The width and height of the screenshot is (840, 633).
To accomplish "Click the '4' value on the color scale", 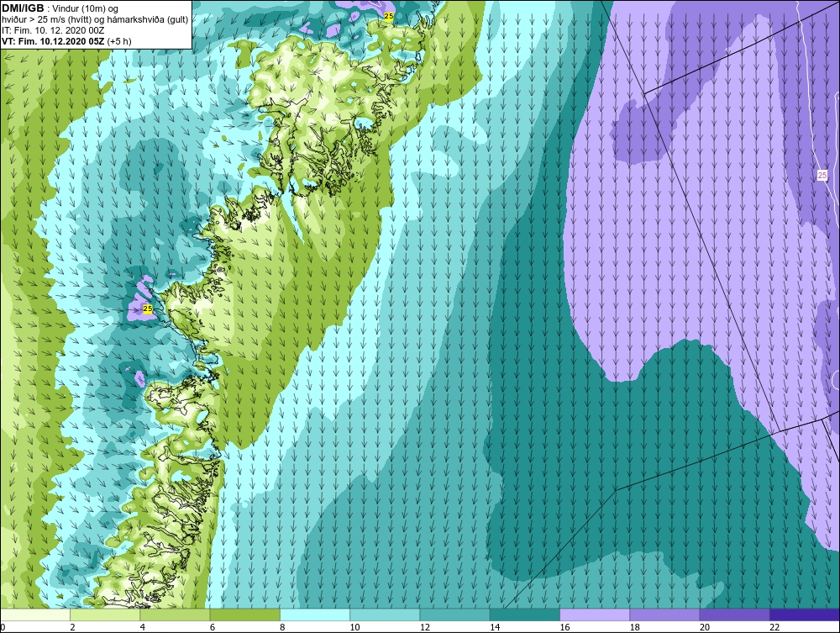I will coord(143,628).
